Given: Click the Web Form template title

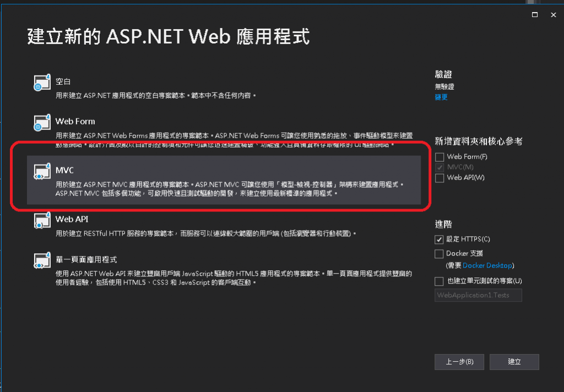Looking at the screenshot, I should click(75, 121).
